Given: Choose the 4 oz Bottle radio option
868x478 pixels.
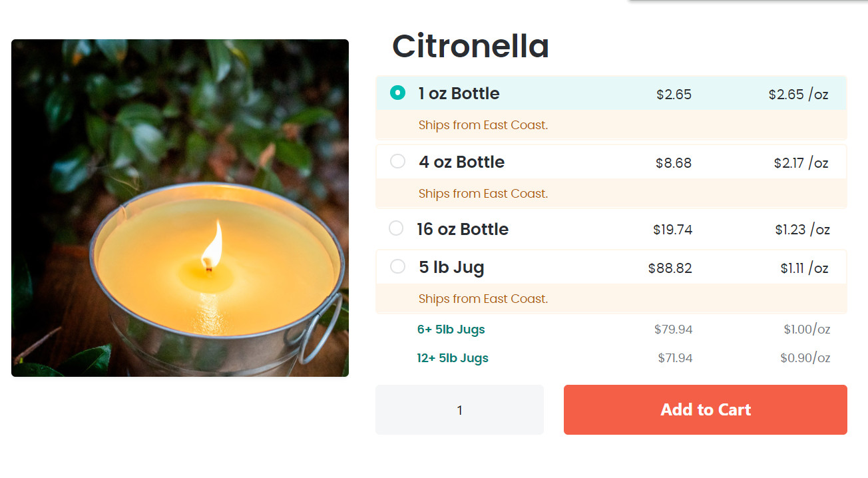Looking at the screenshot, I should tap(397, 161).
